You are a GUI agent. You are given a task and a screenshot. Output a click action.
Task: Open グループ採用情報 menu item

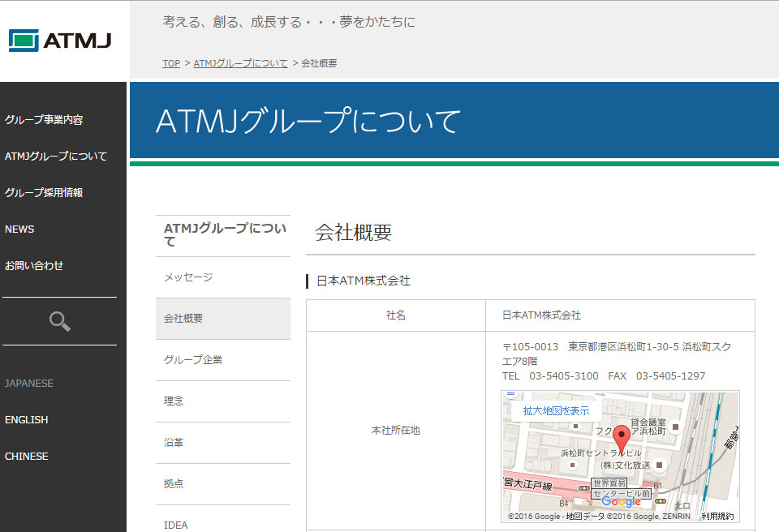44,193
